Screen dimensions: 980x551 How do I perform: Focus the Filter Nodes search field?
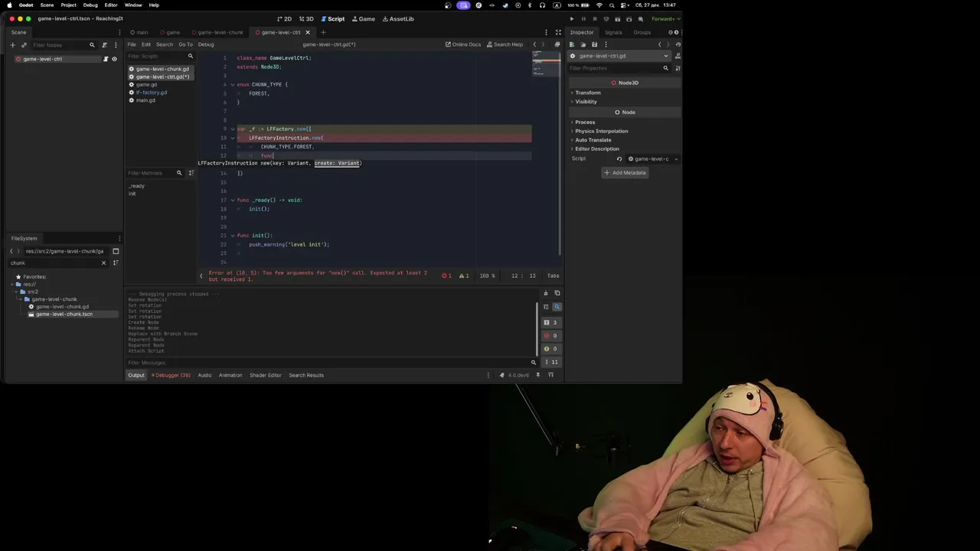[x=63, y=45]
